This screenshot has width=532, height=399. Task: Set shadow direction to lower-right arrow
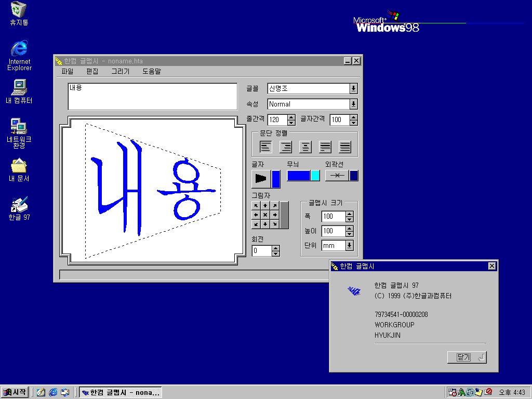[x=275, y=224]
